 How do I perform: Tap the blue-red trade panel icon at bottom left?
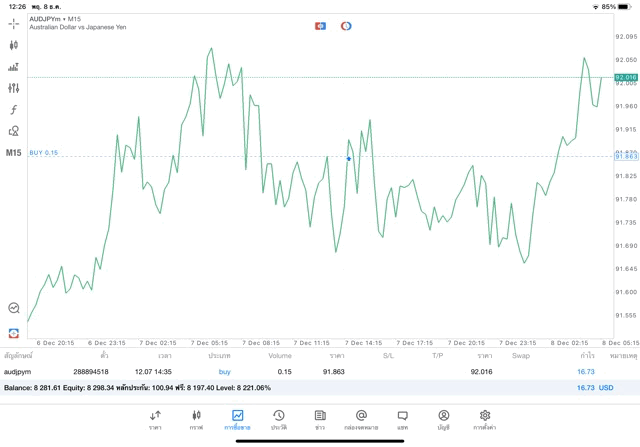tap(13, 333)
